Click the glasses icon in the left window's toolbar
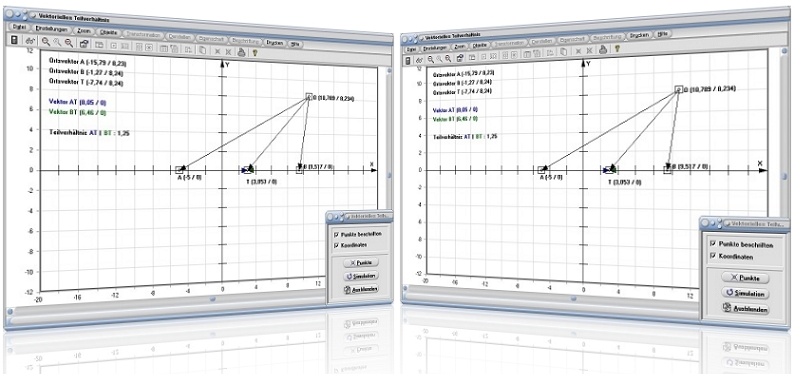Image resolution: width=794 pixels, height=374 pixels. [x=30, y=41]
